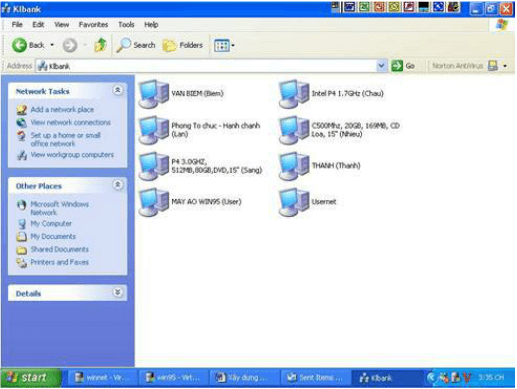Screen dimensions: 517x389
Task: Click View network connections link
Action: click(x=70, y=122)
